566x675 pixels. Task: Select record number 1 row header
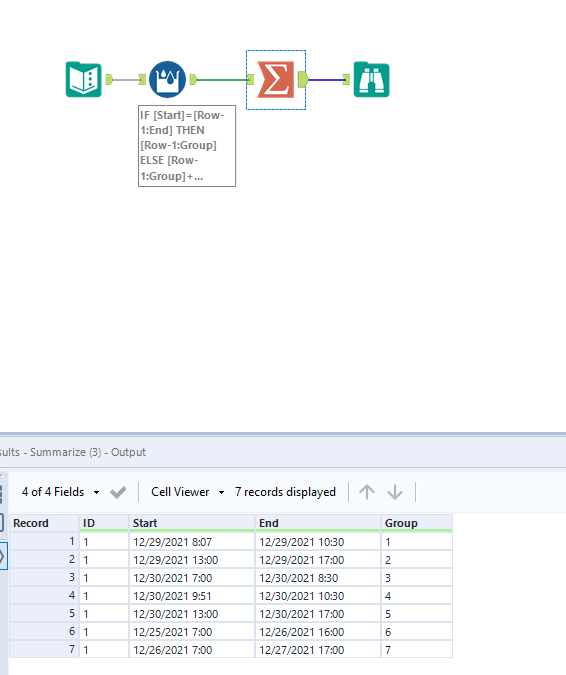click(x=44, y=542)
